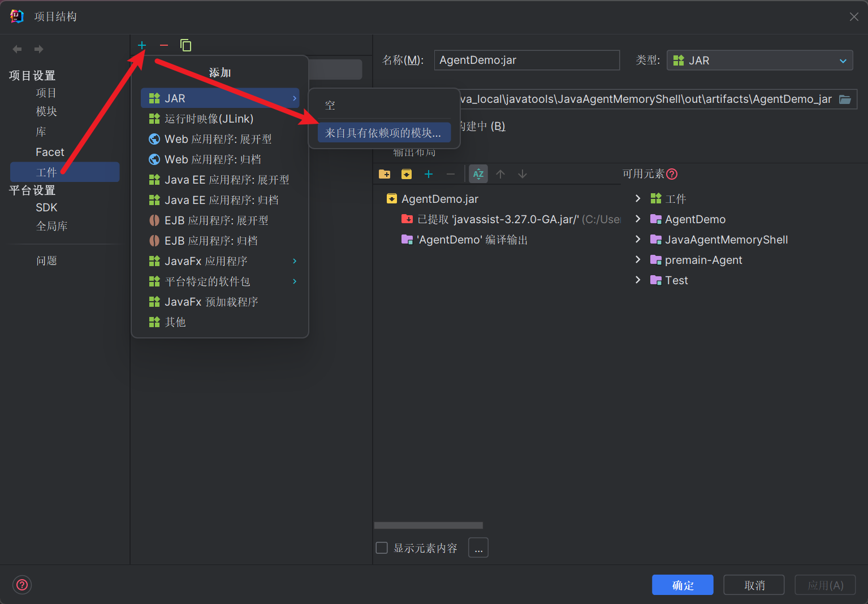Screen dimensions: 868x604
Task: Choose Java EE 应用程序: 展开型 menu item
Action: 220,180
